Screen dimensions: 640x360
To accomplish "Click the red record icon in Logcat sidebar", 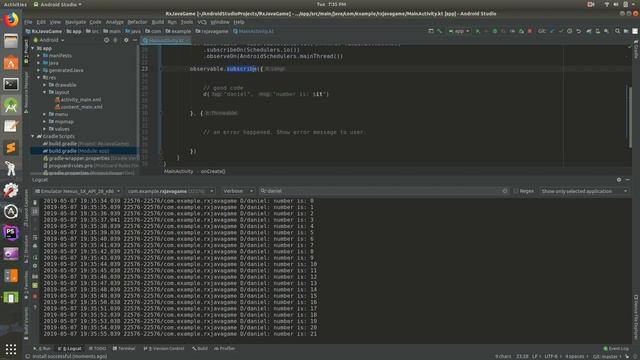I will (35, 296).
